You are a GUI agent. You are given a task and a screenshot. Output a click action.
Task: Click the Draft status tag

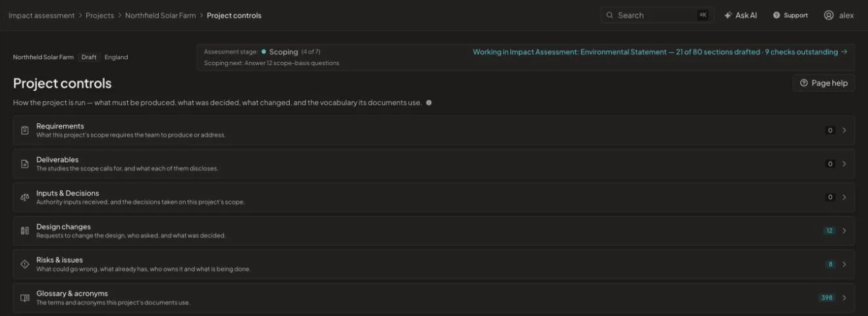point(89,57)
